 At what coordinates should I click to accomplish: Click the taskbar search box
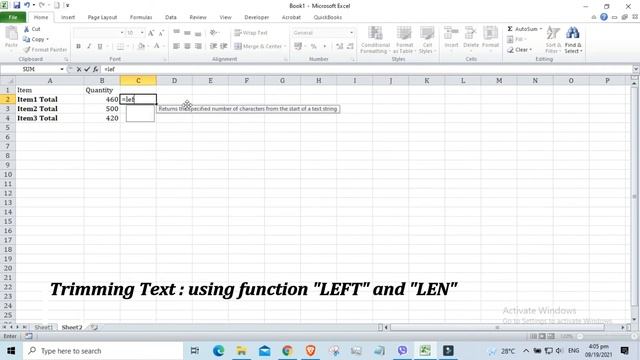(103, 351)
